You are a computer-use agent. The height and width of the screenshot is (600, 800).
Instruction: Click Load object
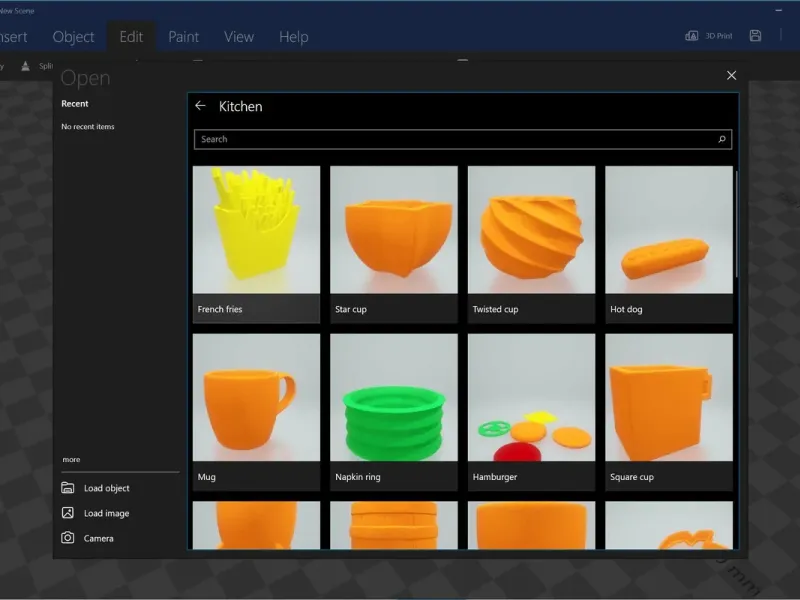click(107, 488)
